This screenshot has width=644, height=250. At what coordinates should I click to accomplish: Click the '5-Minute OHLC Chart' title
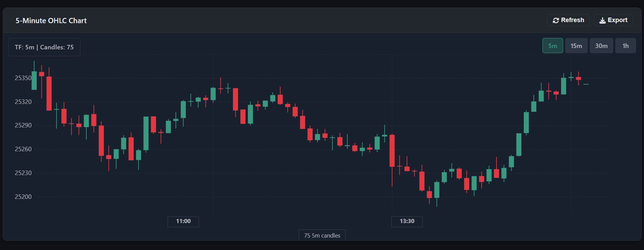pos(51,21)
